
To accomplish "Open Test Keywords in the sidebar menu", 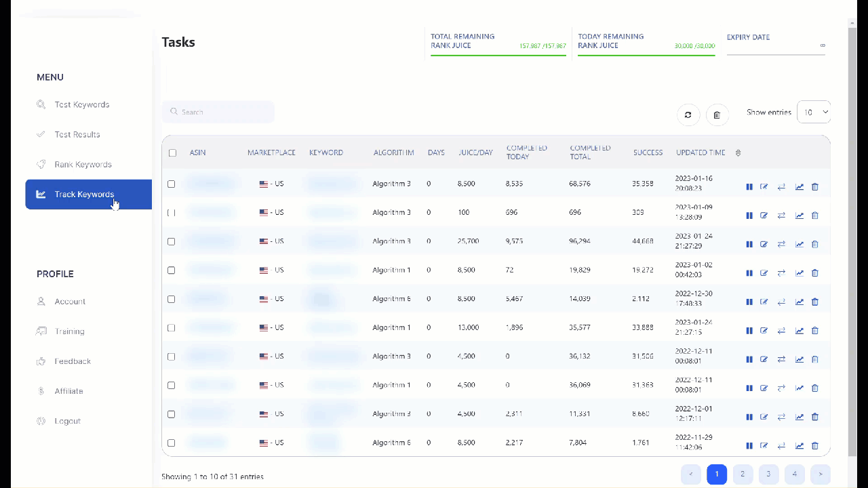I will click(x=81, y=105).
